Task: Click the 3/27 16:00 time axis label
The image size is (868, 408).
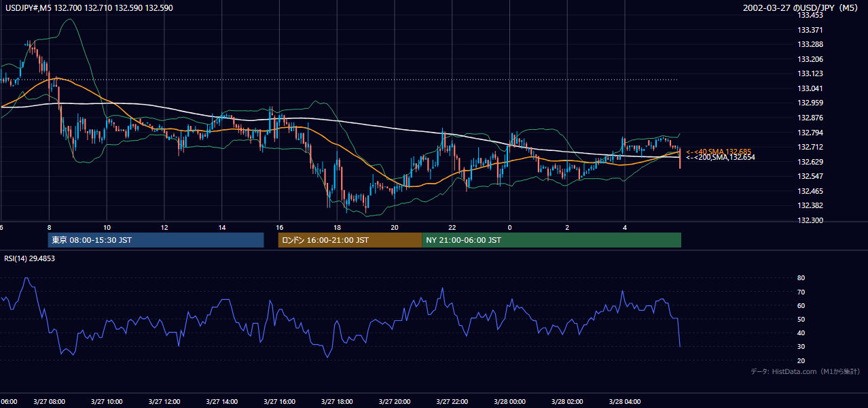Action: (x=278, y=402)
